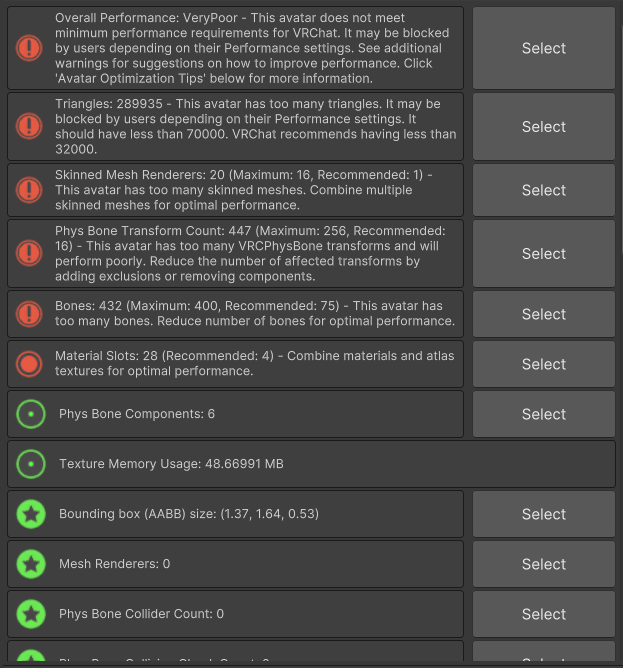The width and height of the screenshot is (623, 668).
Task: Click the Overall Performance red warning icon
Action: click(30, 48)
